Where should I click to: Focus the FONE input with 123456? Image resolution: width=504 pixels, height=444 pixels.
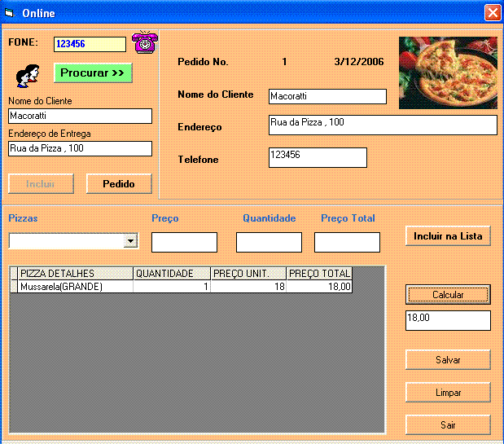pyautogui.click(x=90, y=44)
